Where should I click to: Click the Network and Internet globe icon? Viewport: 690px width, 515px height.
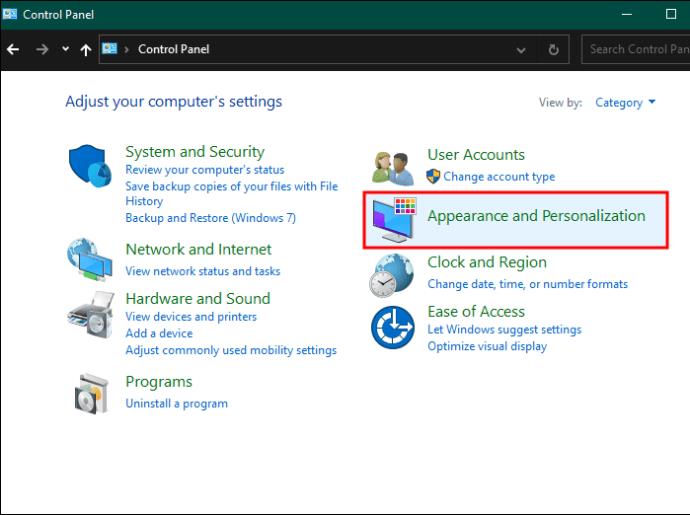90,259
